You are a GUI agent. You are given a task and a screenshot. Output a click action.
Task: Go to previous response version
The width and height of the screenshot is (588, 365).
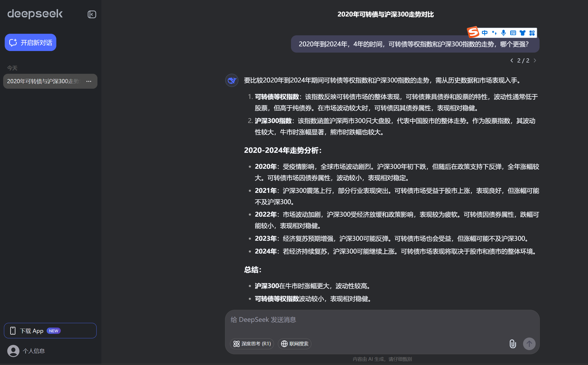512,60
